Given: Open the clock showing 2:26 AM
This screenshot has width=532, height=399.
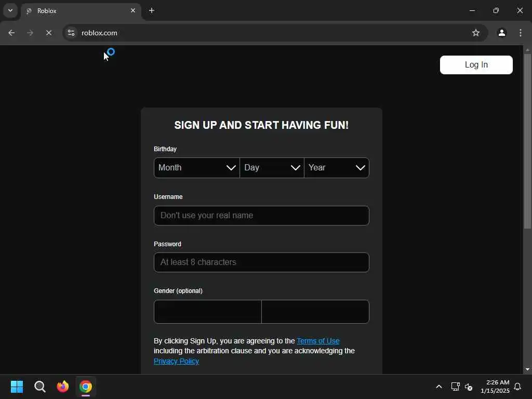Looking at the screenshot, I should (495, 387).
